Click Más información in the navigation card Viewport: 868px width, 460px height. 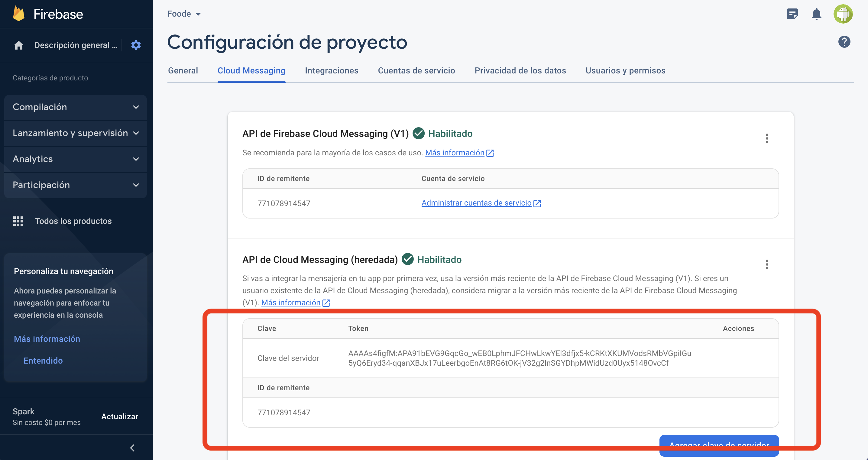click(47, 339)
